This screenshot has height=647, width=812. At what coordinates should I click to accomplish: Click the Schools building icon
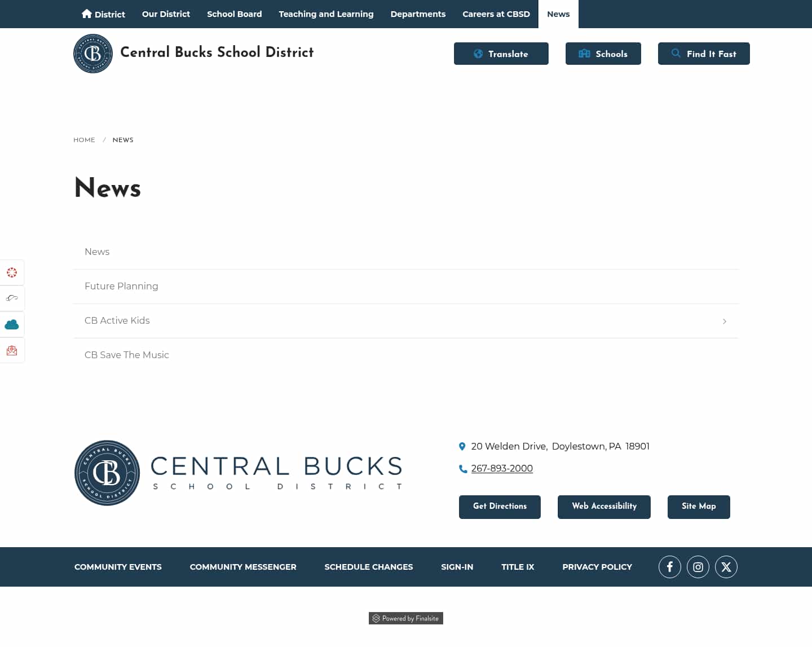[x=584, y=54]
